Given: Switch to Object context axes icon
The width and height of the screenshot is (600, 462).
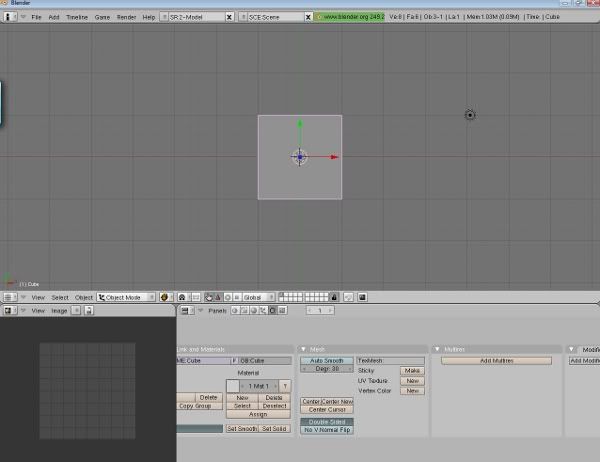Looking at the screenshot, I should [263, 310].
